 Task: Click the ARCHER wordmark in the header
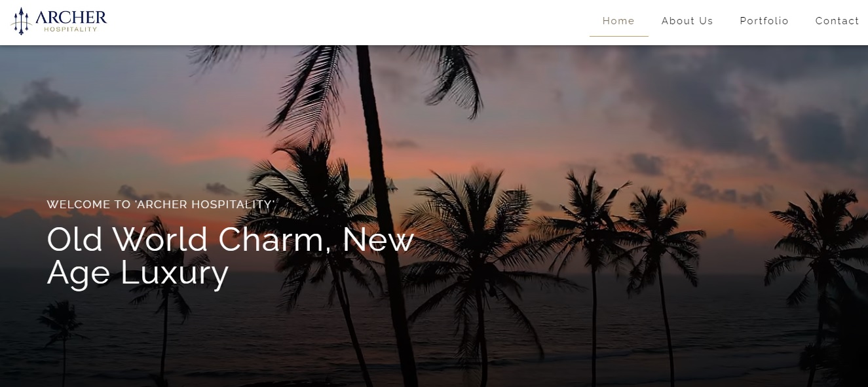[x=71, y=17]
